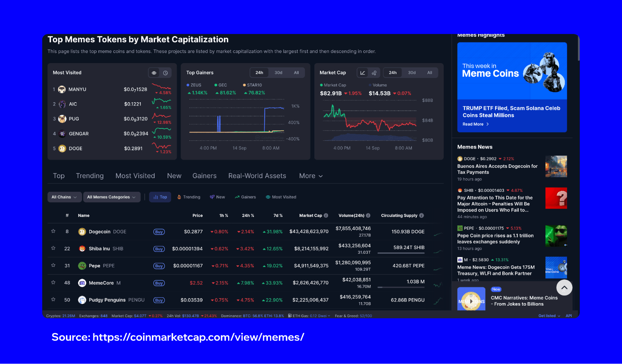622x364 pixels.
Task: Switch Market Cap to line chart view
Action: [x=362, y=72]
